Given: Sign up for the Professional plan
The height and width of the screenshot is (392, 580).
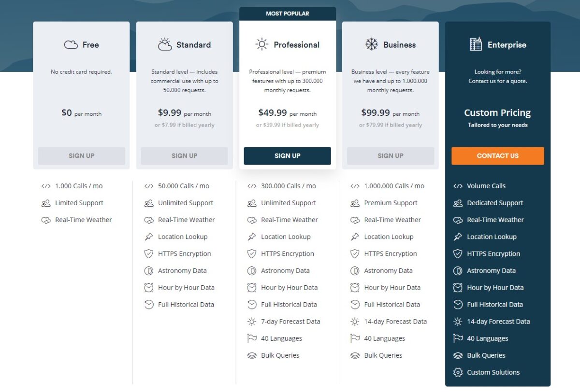Looking at the screenshot, I should point(288,156).
